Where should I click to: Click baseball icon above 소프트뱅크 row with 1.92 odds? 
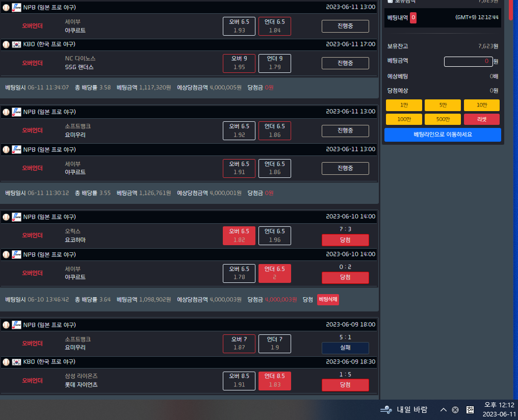pos(6,112)
